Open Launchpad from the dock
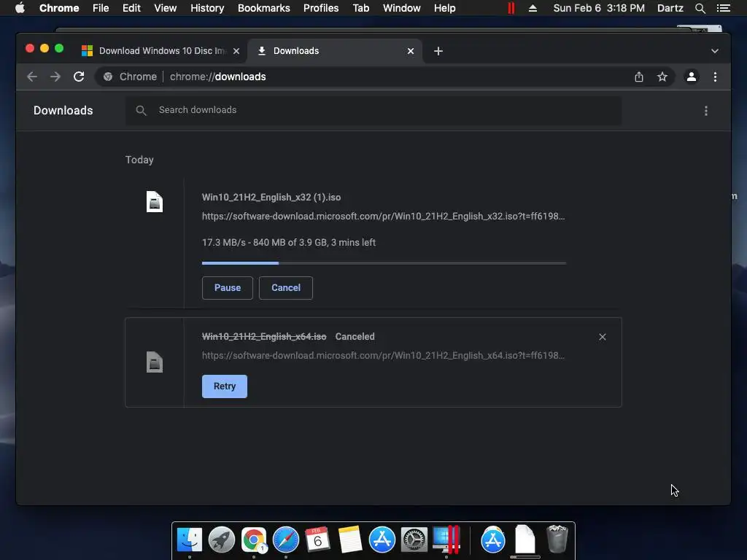The width and height of the screenshot is (747, 560). click(222, 540)
